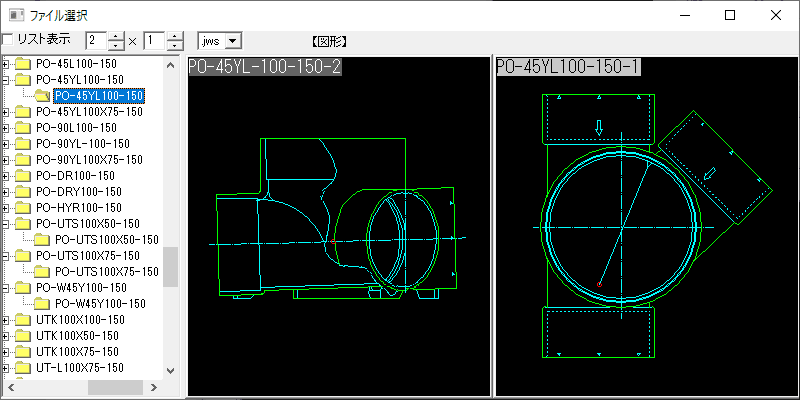Expand the PO-45L100-150 tree node

coord(7,64)
